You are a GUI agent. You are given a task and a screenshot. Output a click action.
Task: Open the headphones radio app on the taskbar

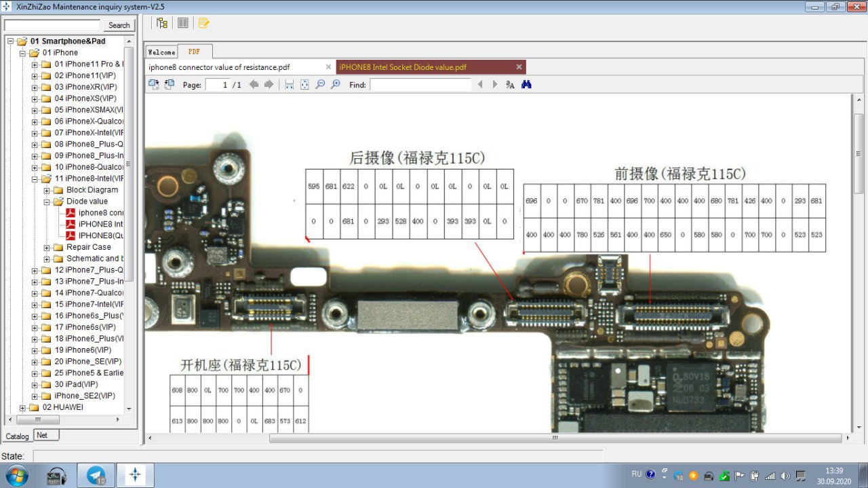tap(57, 475)
